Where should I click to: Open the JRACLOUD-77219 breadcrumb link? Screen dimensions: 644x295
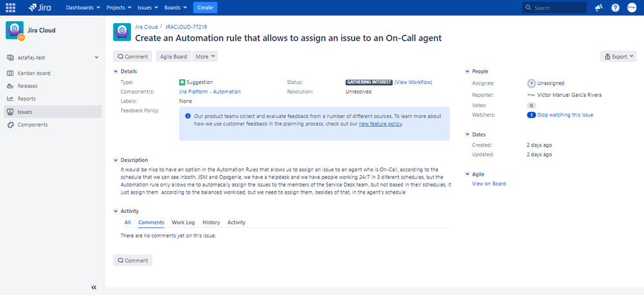click(x=186, y=26)
